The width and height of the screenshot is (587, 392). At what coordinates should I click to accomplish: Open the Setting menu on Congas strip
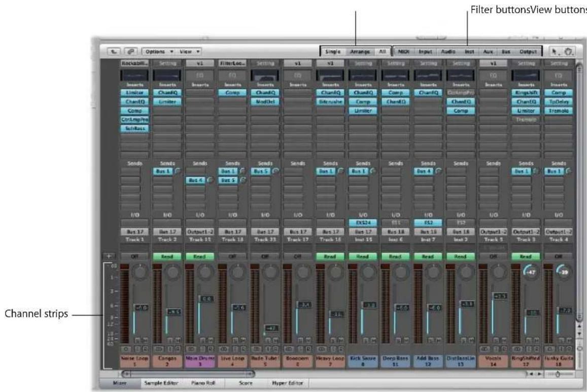(167, 63)
